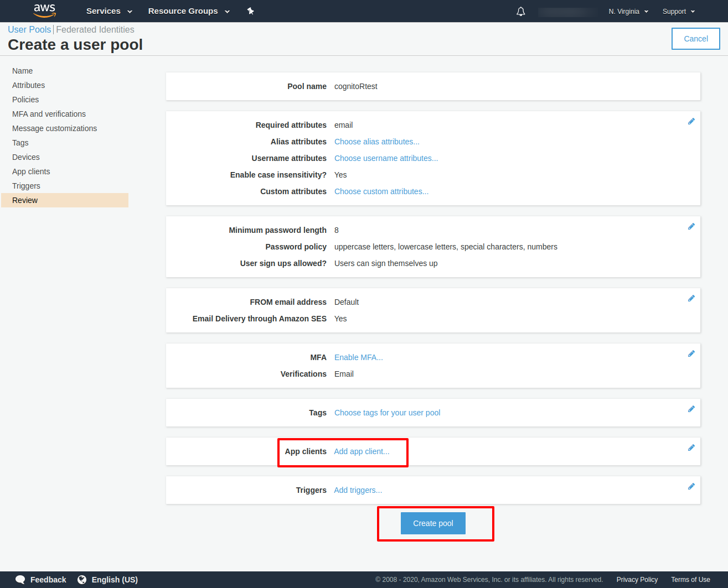Edit MFA and verifications pencil icon
The width and height of the screenshot is (728, 588).
coord(691,353)
